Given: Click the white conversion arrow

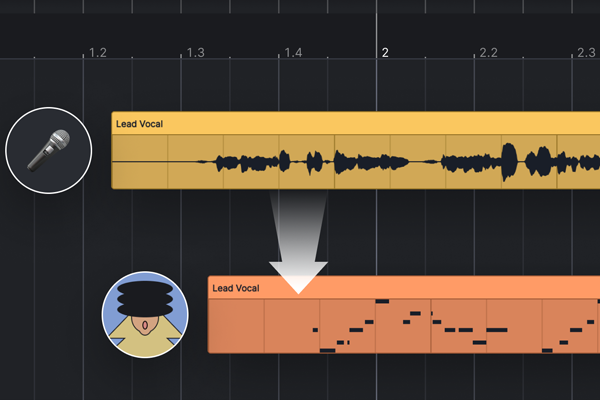Looking at the screenshot, I should pyautogui.click(x=298, y=242).
